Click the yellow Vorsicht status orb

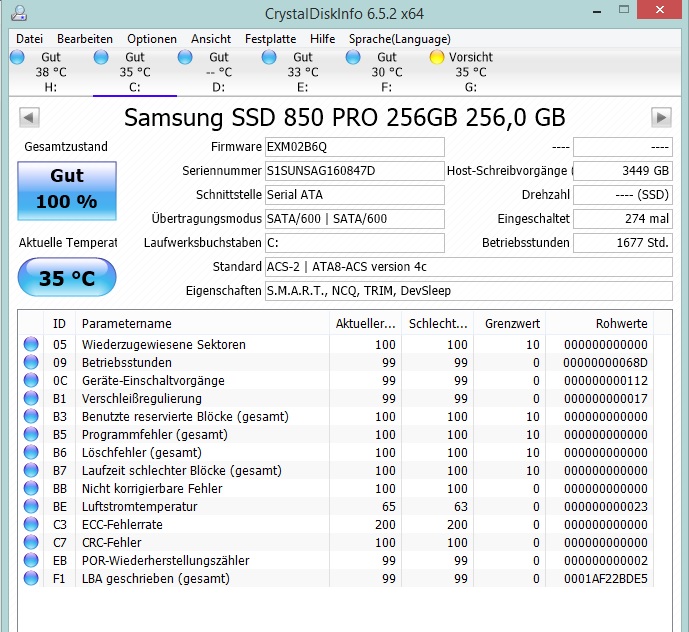437,57
